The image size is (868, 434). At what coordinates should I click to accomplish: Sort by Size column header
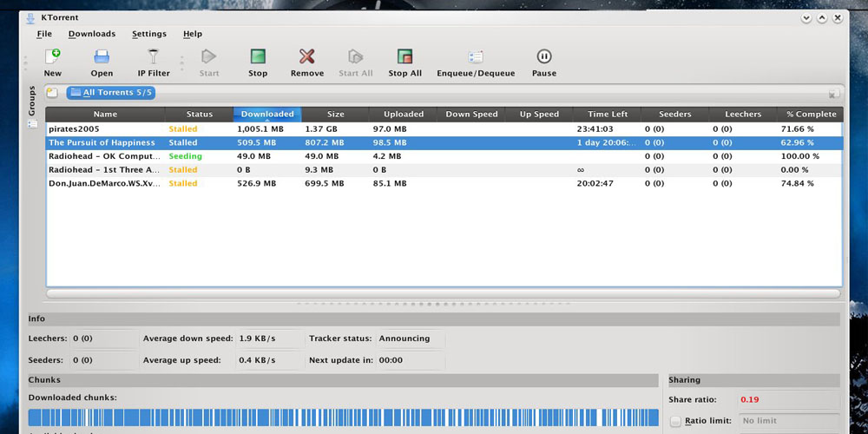pyautogui.click(x=335, y=114)
